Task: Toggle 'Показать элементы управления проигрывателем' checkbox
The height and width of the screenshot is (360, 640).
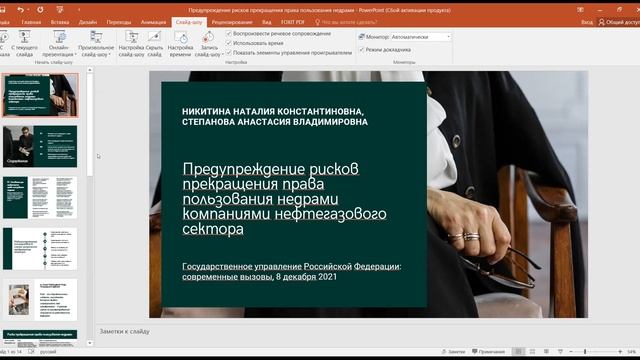Action: [x=229, y=53]
